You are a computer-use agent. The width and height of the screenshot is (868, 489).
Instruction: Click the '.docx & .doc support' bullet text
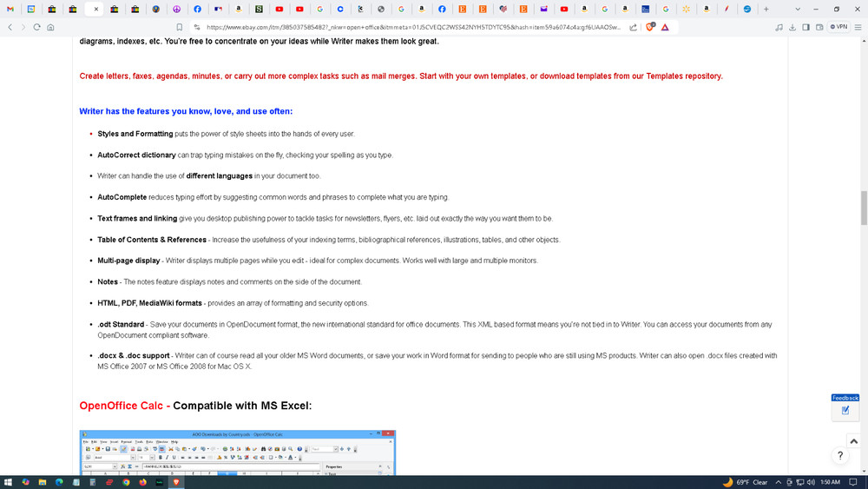(134, 355)
